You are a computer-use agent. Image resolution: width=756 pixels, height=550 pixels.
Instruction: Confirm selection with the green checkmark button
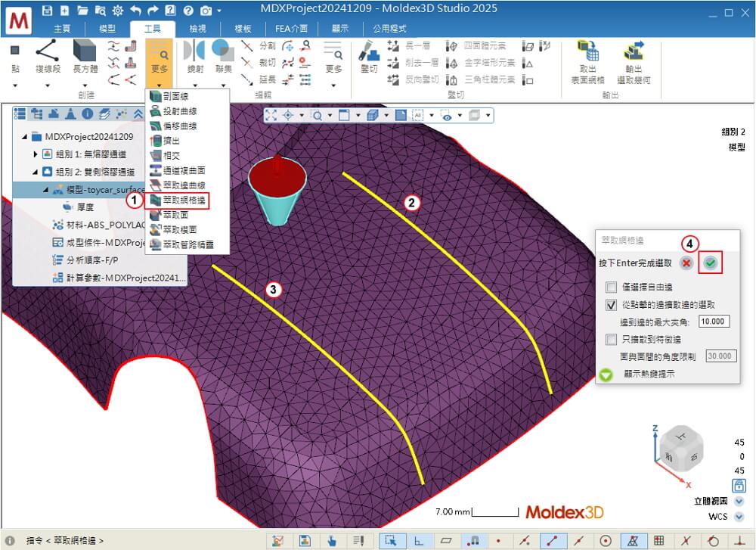point(710,263)
